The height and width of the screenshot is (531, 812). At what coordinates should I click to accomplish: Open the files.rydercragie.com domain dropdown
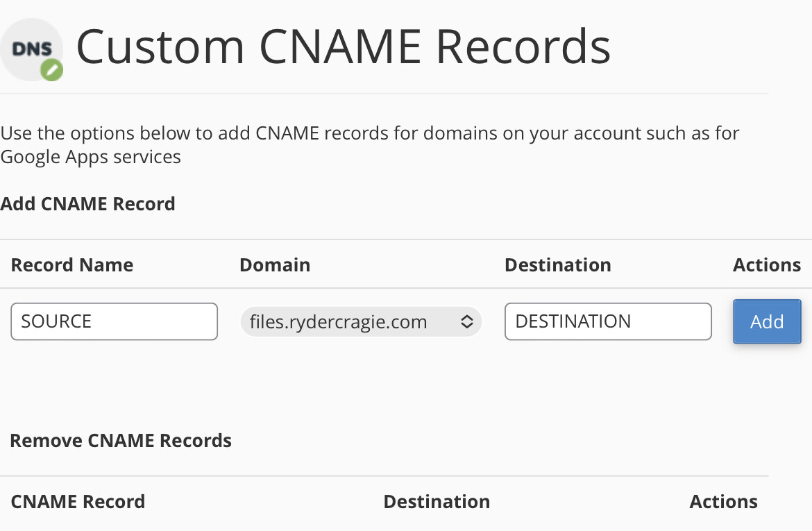361,321
